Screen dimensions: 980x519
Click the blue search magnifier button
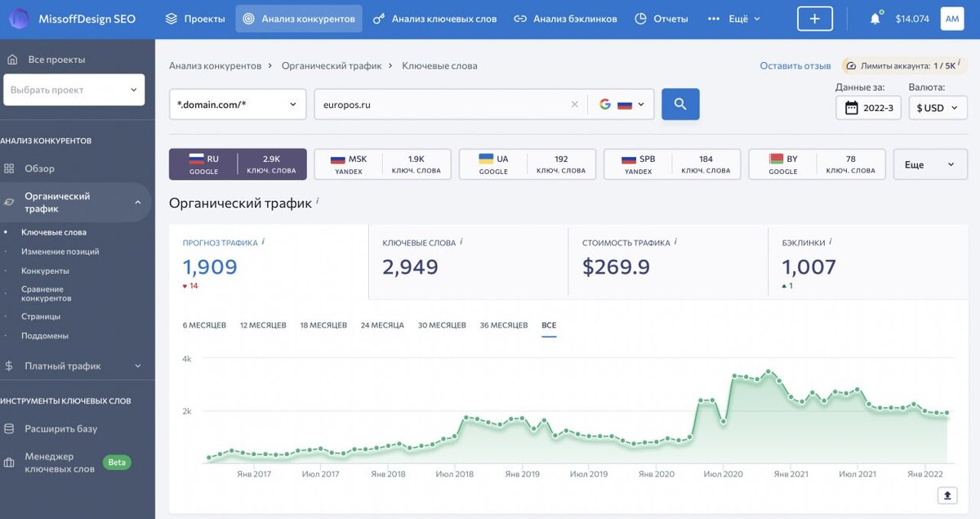tap(680, 105)
